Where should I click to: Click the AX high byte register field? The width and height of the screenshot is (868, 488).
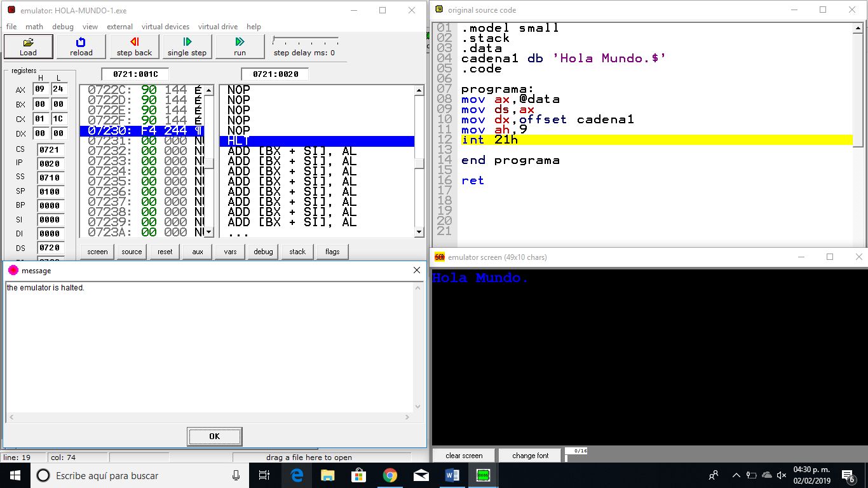[x=41, y=90]
